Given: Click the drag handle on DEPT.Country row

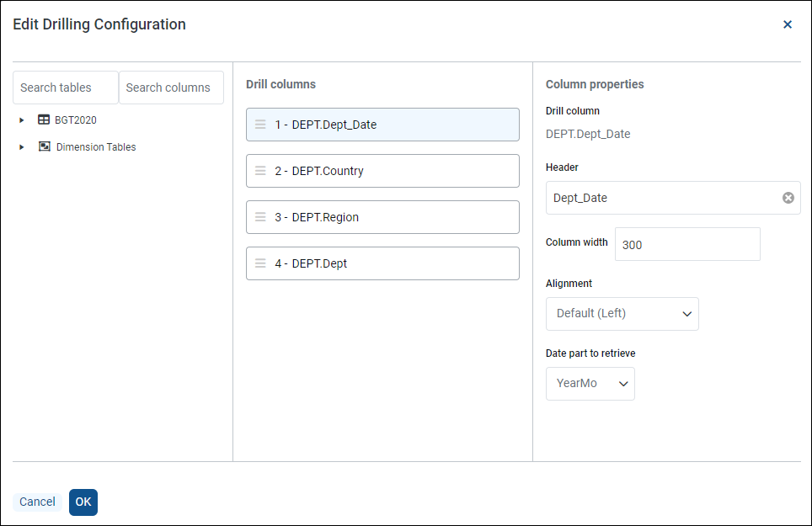Looking at the screenshot, I should tap(260, 171).
